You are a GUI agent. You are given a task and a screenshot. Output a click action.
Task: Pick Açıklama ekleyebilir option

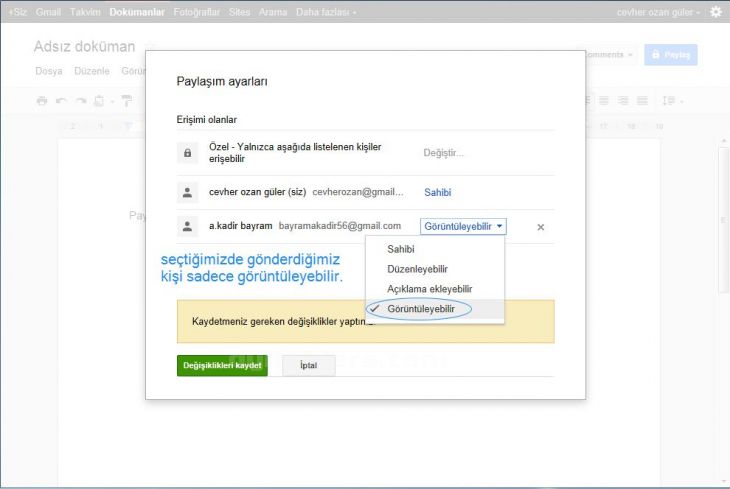point(429,289)
